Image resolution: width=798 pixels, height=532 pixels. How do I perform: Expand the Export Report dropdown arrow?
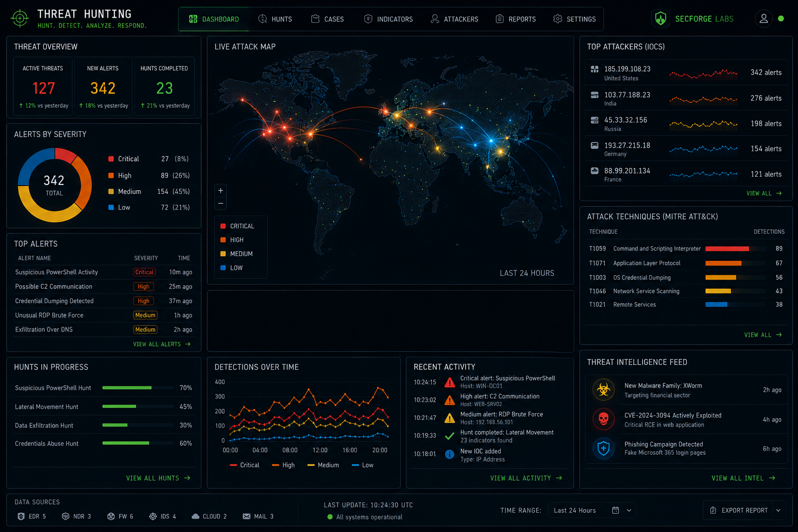click(778, 510)
